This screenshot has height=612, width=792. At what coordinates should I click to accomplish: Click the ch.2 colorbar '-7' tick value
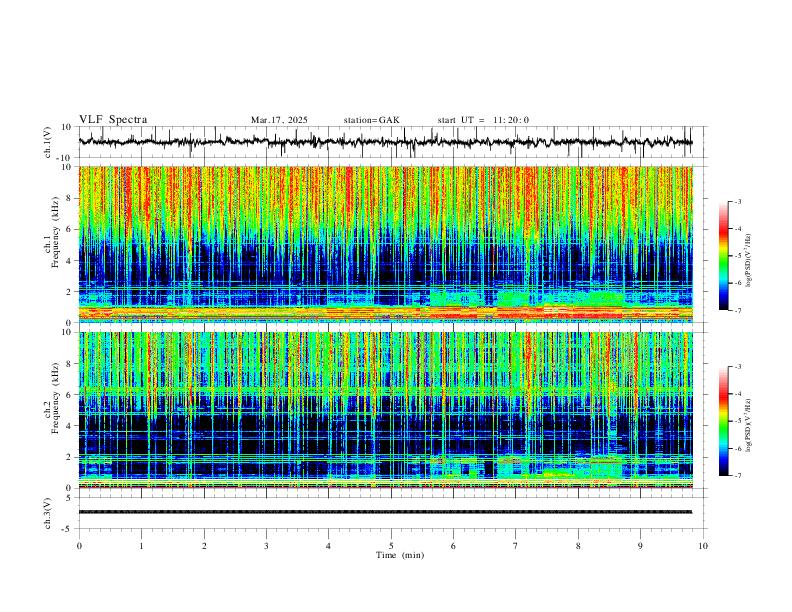pyautogui.click(x=737, y=476)
